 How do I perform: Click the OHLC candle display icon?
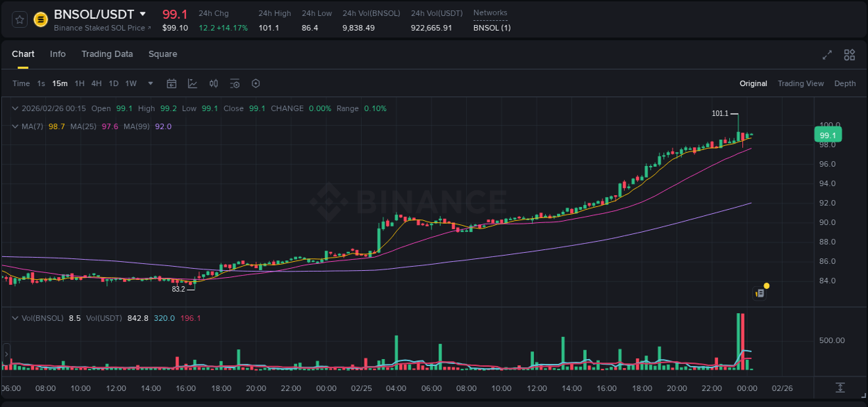[213, 83]
